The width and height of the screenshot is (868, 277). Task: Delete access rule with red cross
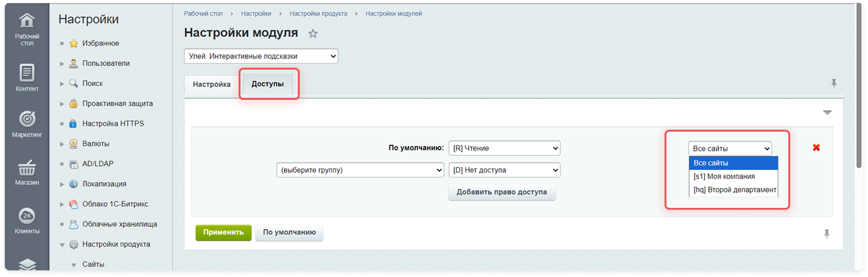816,148
